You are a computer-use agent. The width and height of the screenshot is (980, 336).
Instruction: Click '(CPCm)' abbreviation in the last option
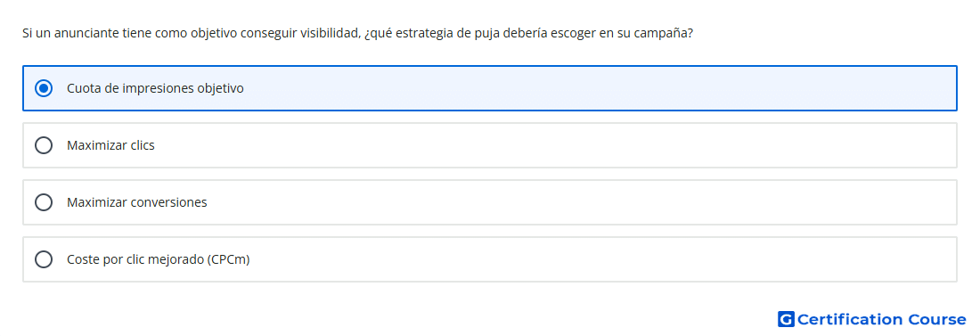click(x=228, y=259)
